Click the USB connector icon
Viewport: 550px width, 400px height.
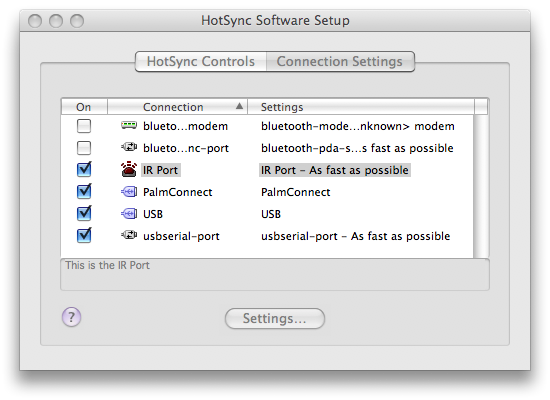pos(129,214)
